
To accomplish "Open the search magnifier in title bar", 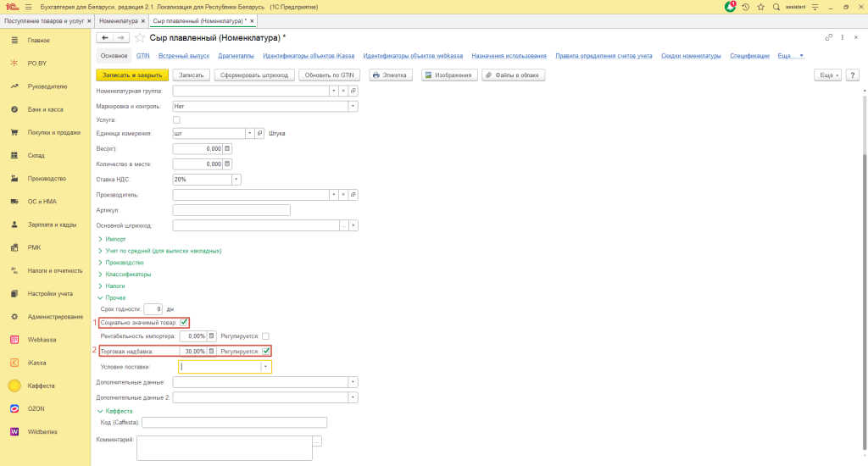I will tap(776, 7).
